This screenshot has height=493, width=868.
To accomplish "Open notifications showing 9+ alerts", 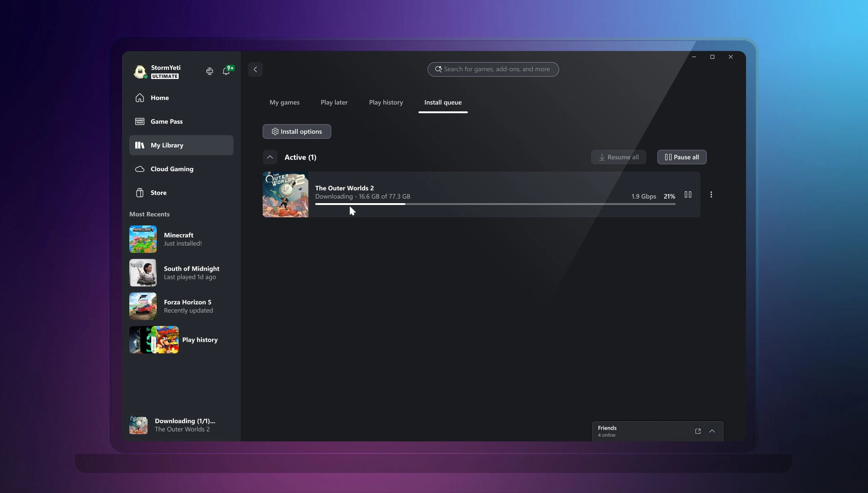I will [226, 71].
